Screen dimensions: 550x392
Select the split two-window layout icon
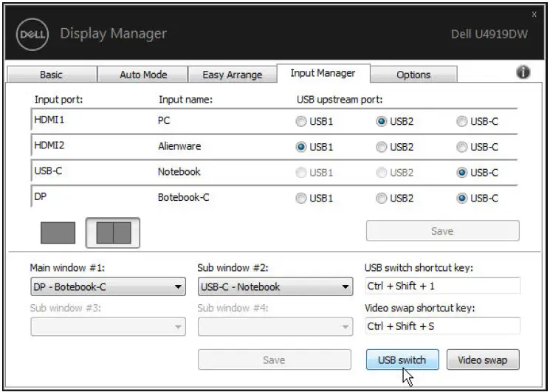coord(113,233)
